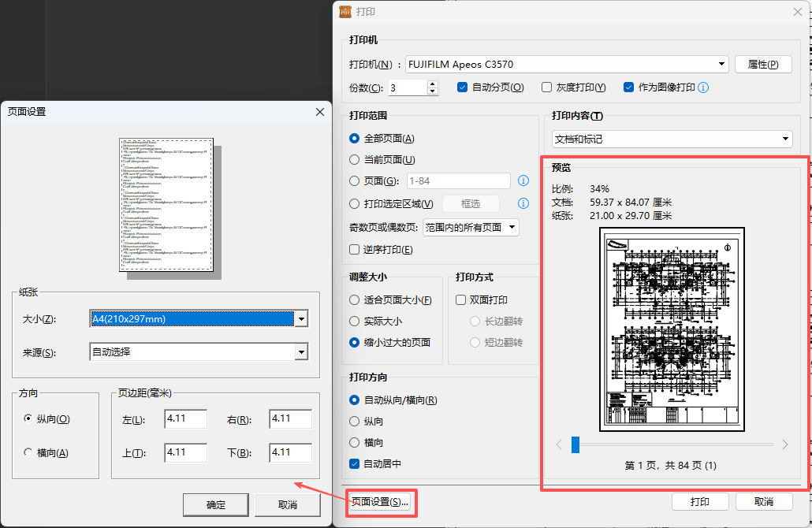Viewport: 812px width, 528px height.
Task: Click left margin 左(L) input field
Action: pyautogui.click(x=186, y=419)
